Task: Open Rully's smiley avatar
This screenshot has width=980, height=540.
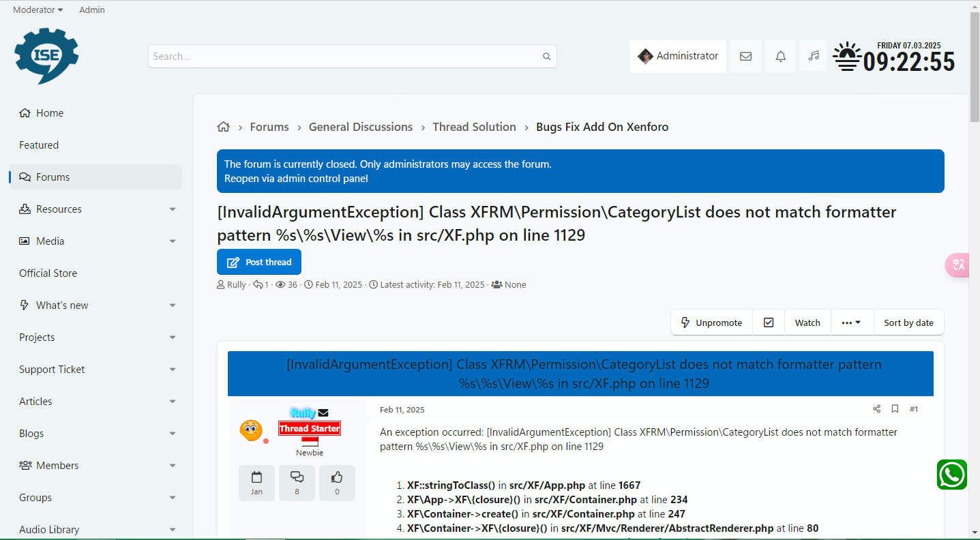Action: click(251, 430)
